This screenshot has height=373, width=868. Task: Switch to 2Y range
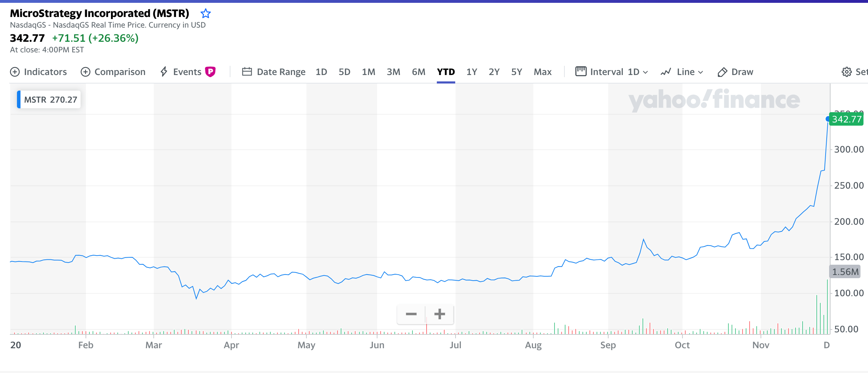[494, 72]
